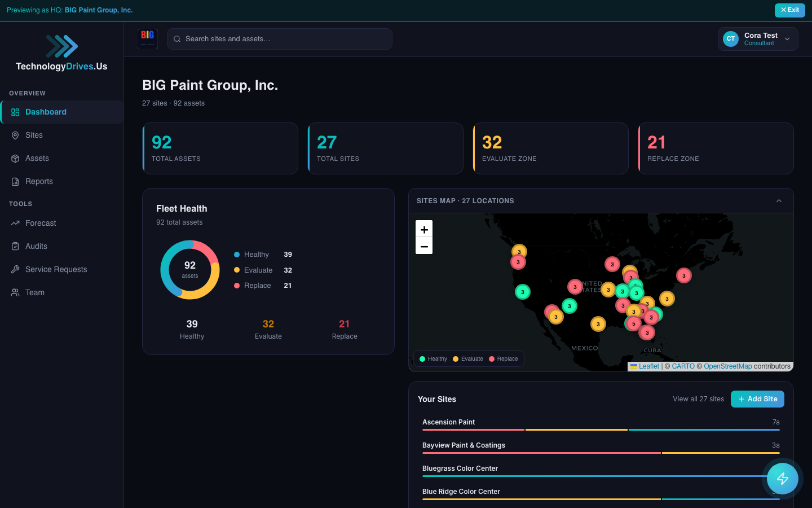Click the Service Requests wrench icon
The width and height of the screenshot is (812, 508).
coord(15,270)
